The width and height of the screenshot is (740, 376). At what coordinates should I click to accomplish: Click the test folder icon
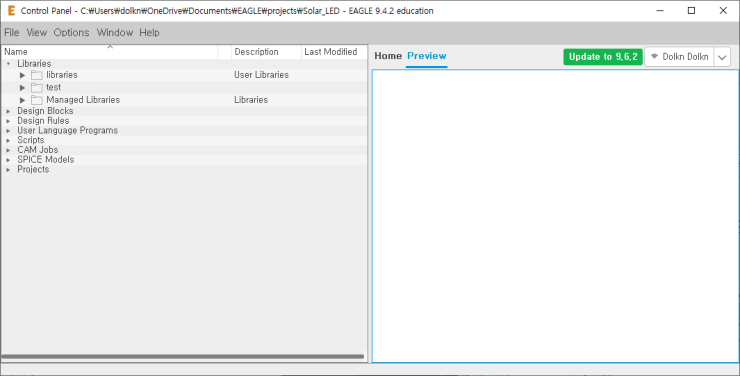[x=37, y=87]
